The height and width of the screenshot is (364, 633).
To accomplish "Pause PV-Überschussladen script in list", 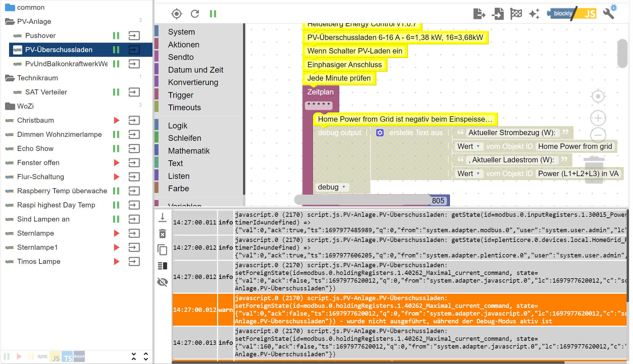I will click(x=116, y=50).
